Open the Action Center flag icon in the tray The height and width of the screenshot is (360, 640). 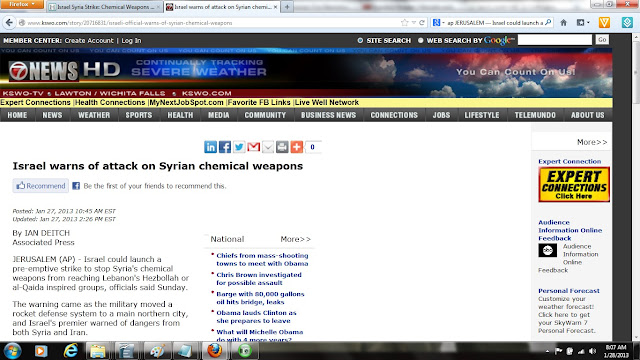[x=558, y=351]
